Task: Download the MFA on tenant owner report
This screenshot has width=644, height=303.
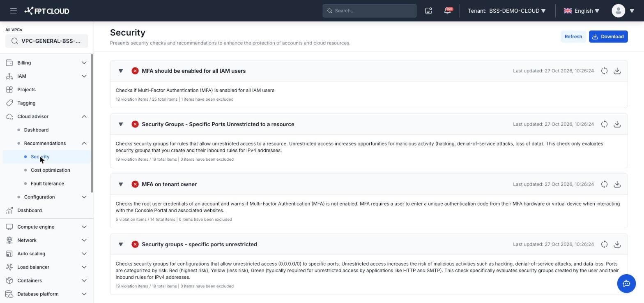Action: (617, 184)
